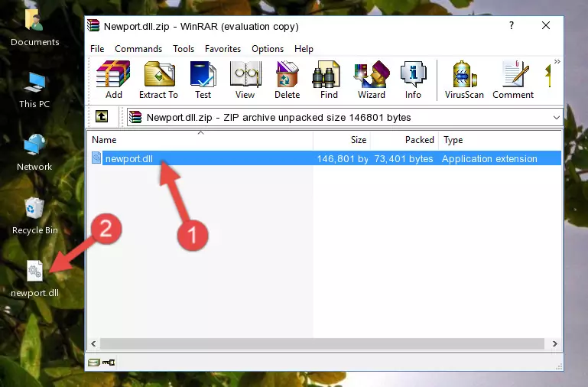This screenshot has height=387, width=588.
Task: Select the newport.dll row name
Action: [x=129, y=158]
